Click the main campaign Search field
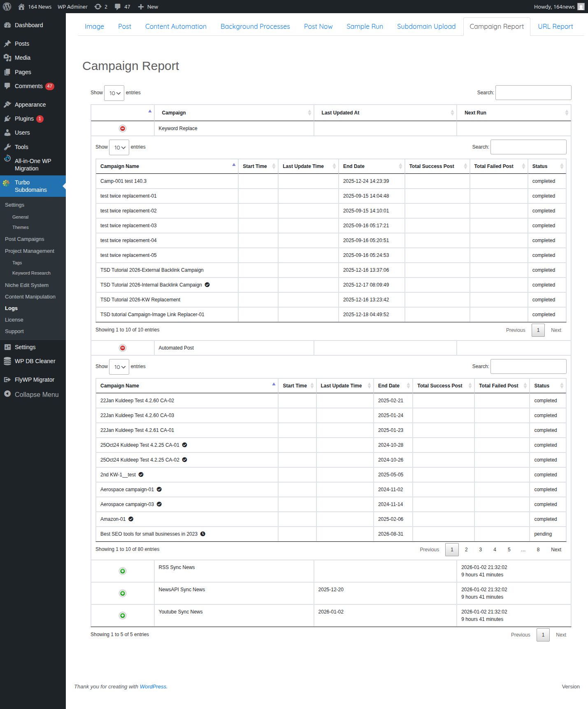Viewport: 588px width, 709px height. (x=533, y=93)
